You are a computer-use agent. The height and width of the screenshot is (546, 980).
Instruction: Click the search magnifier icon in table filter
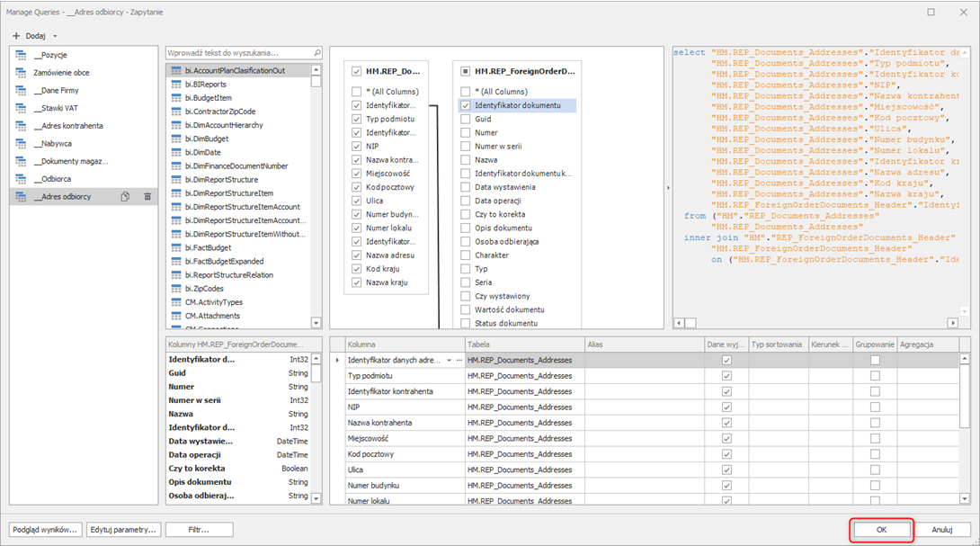point(316,53)
